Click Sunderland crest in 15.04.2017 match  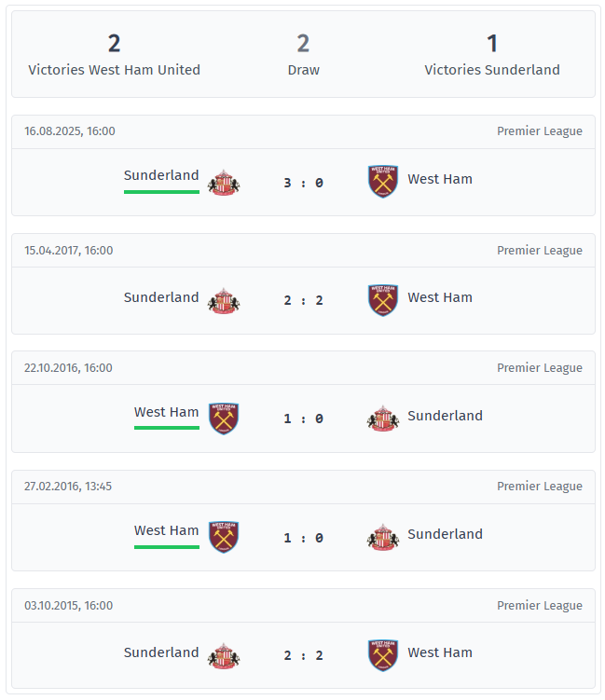point(224,300)
